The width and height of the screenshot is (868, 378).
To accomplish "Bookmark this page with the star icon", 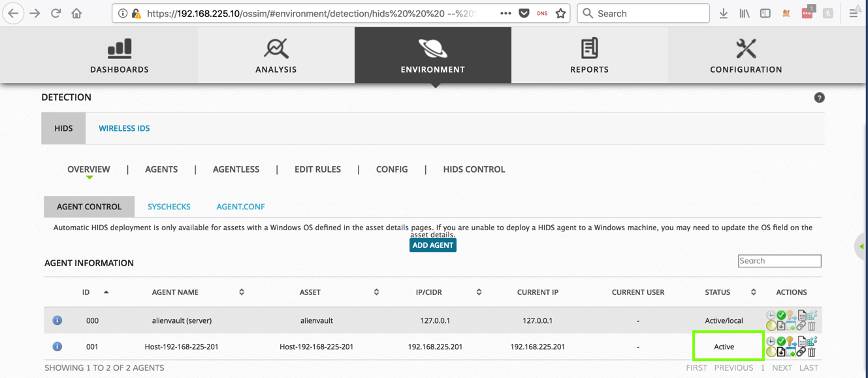I will tap(560, 13).
